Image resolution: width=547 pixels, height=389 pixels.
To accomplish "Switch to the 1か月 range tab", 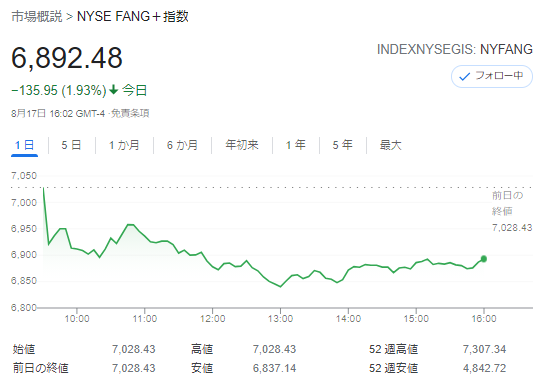I will point(124,145).
